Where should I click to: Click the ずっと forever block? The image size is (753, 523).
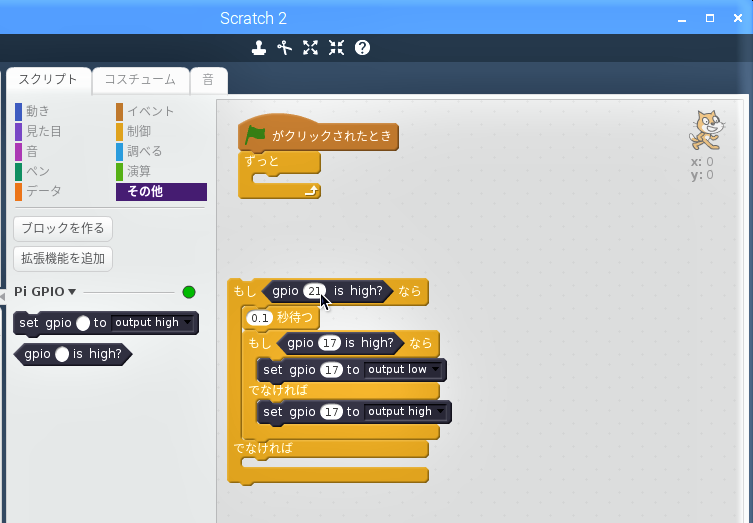(x=262, y=161)
